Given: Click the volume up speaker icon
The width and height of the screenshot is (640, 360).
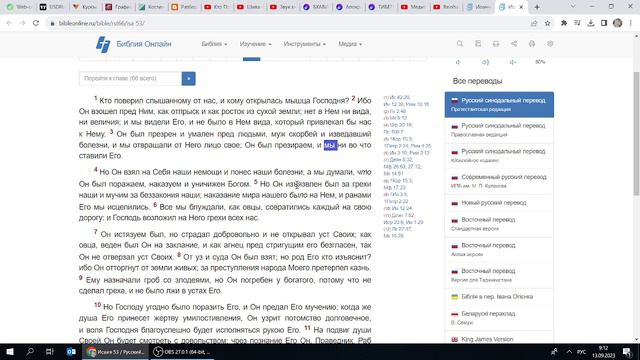Looking at the screenshot, I should pyautogui.click(x=513, y=62).
